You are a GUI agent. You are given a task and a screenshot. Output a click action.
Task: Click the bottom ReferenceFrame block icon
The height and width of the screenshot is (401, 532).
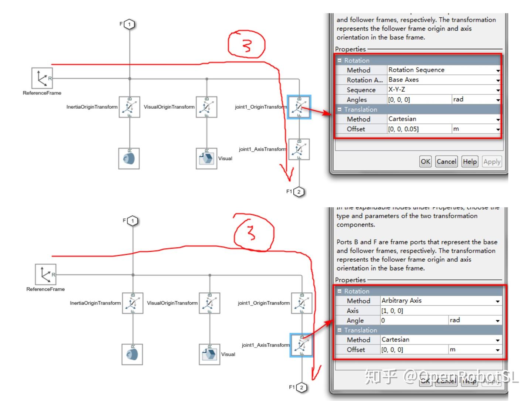click(x=45, y=275)
